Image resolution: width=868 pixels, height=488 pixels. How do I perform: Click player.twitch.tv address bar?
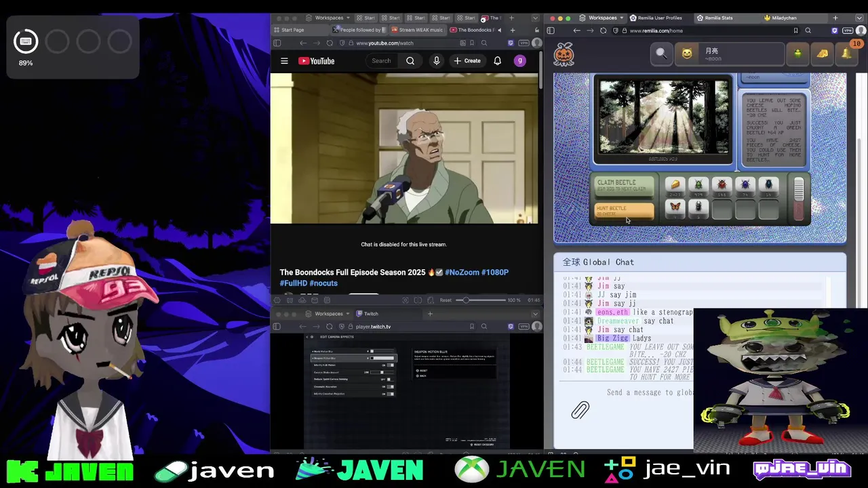[x=407, y=327]
